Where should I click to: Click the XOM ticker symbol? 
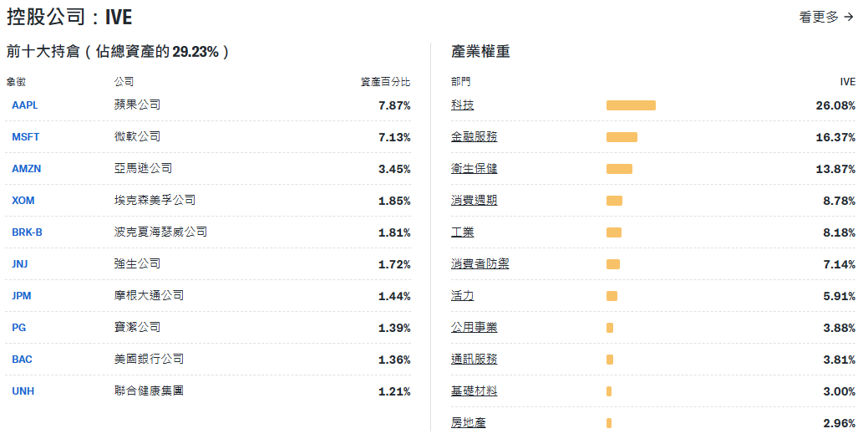tap(23, 201)
